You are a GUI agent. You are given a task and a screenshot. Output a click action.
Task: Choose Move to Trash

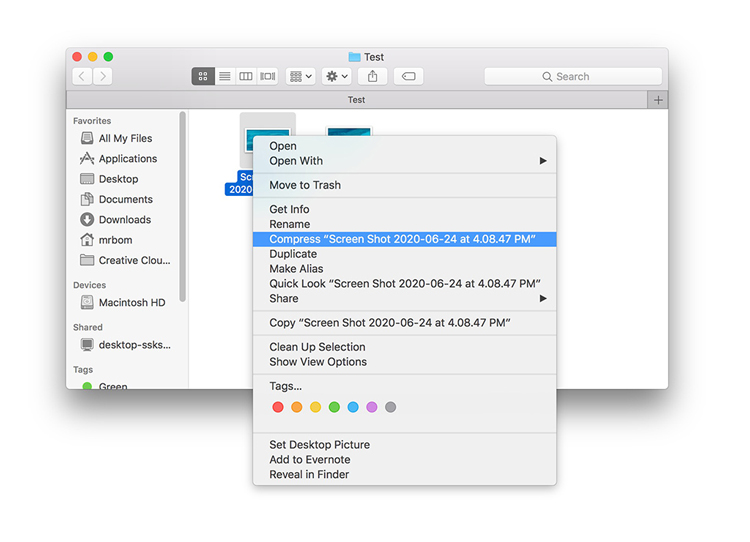click(x=404, y=185)
